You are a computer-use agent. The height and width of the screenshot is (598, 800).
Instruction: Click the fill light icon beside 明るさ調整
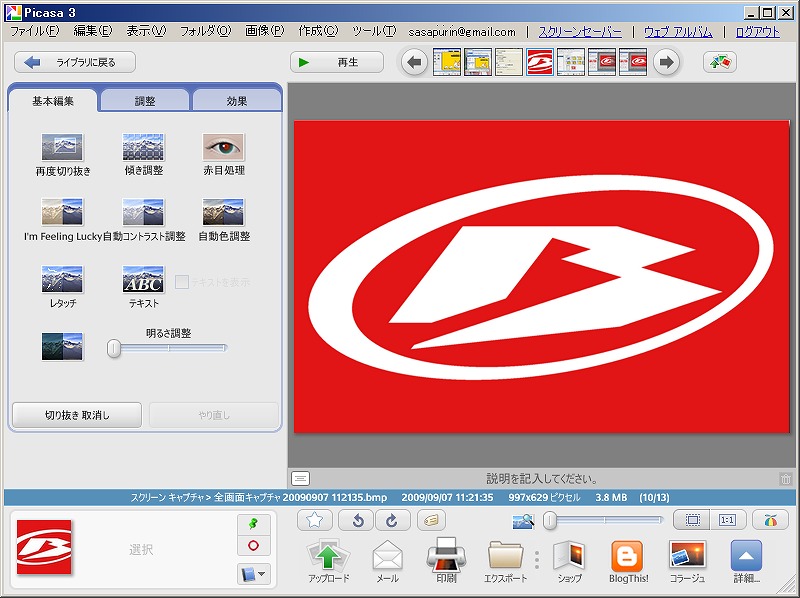click(62, 346)
